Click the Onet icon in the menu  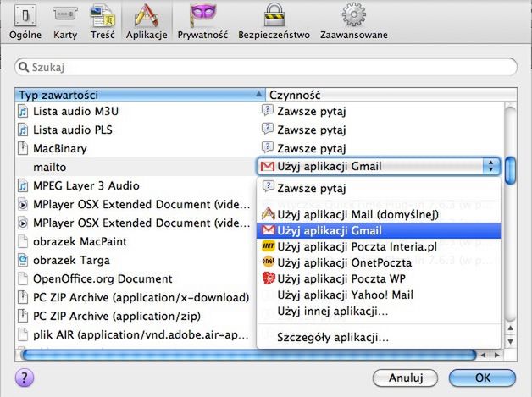268,262
